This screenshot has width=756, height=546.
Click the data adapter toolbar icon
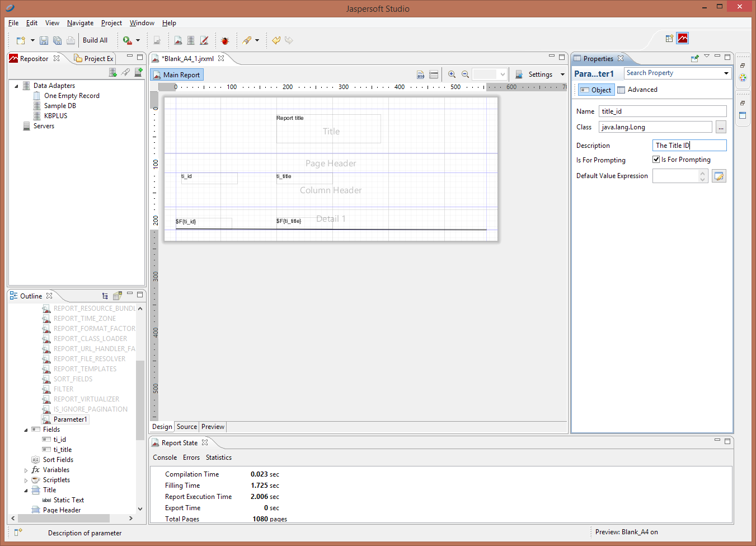(191, 40)
